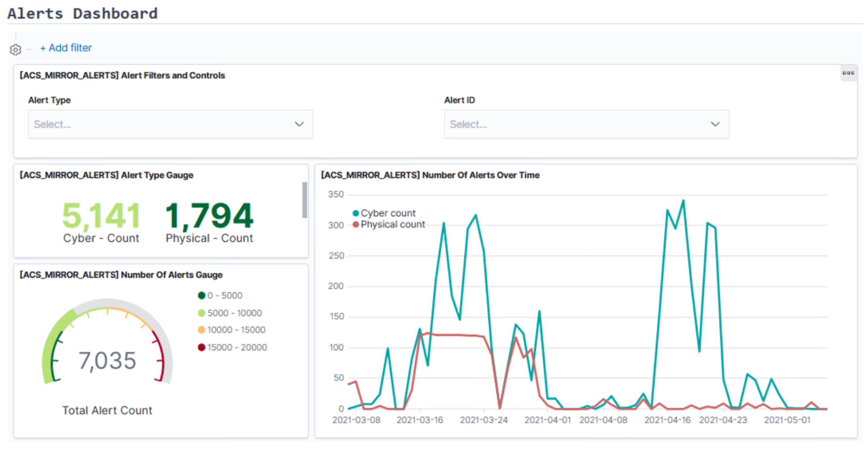The image size is (868, 450).
Task: Expand the Alert Type dropdown chevron
Action: click(299, 124)
